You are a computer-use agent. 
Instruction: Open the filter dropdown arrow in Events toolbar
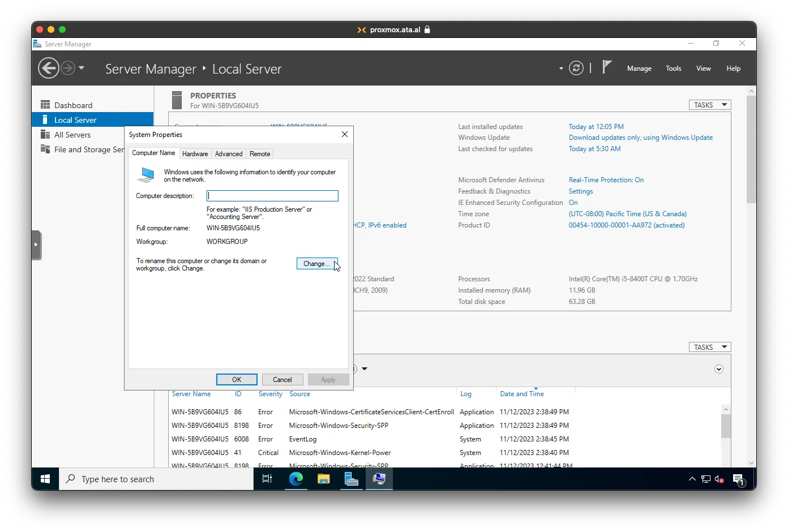[365, 369]
